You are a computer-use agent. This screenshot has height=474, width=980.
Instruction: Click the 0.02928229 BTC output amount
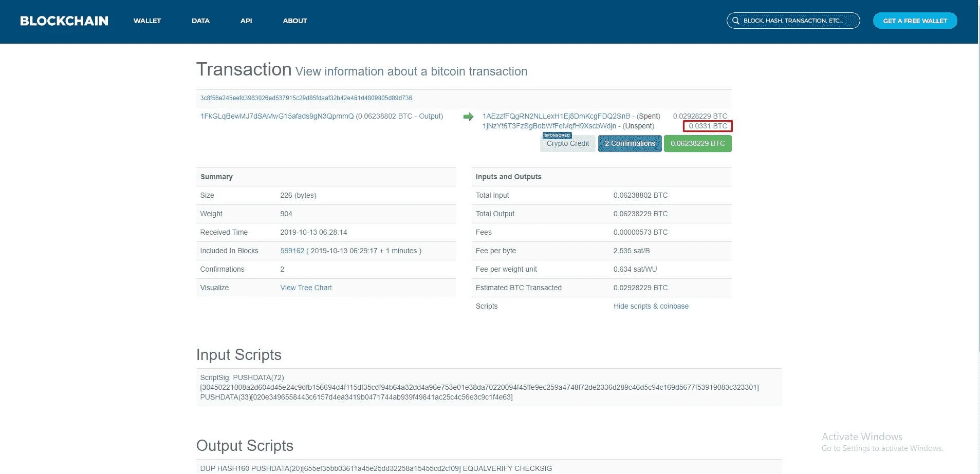[700, 116]
